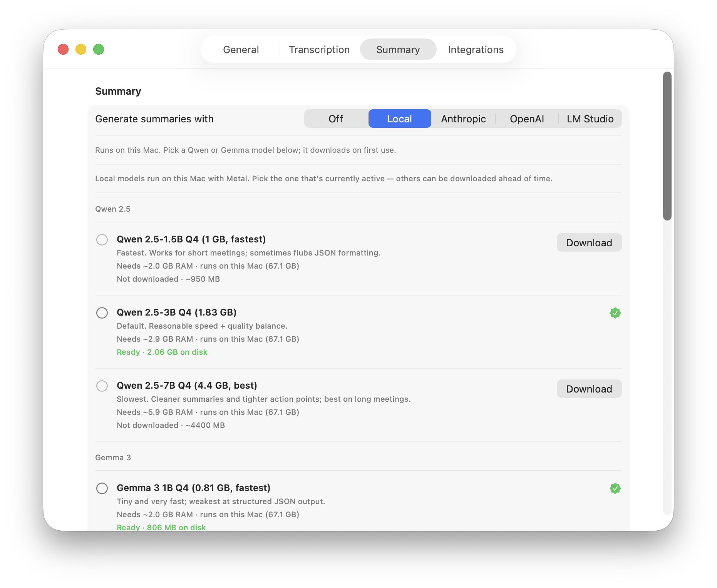Download the Qwen 2.5-7B Q4 model

point(589,389)
